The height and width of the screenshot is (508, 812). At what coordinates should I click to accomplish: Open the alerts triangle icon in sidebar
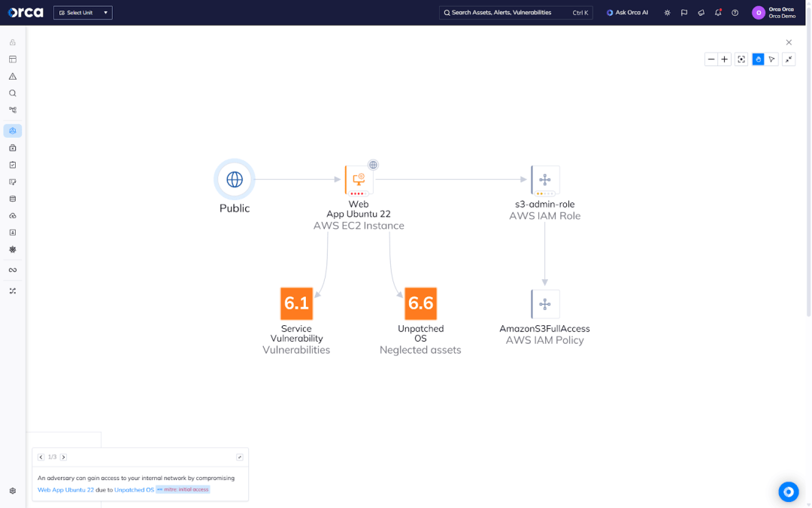pyautogui.click(x=13, y=76)
